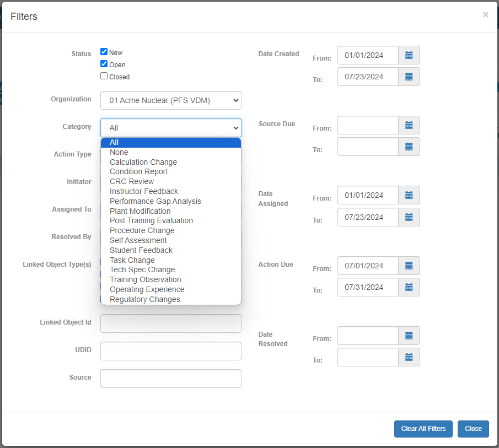Open calendar for Action Due From
This screenshot has width=499, height=448.
(409, 266)
